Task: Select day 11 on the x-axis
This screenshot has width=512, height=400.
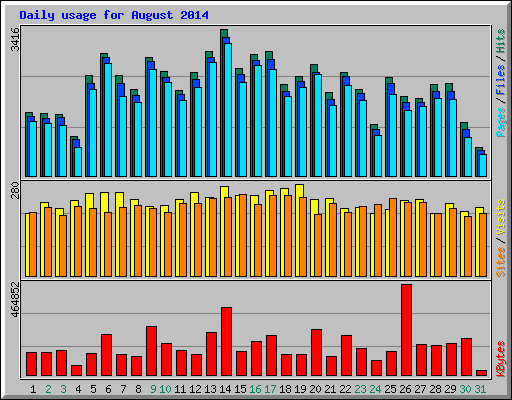Action: [x=180, y=389]
